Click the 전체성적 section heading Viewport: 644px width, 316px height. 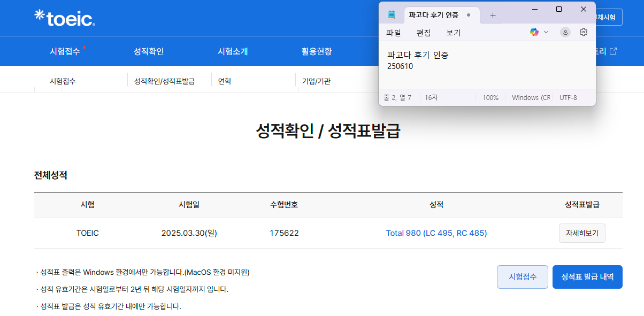click(x=51, y=175)
